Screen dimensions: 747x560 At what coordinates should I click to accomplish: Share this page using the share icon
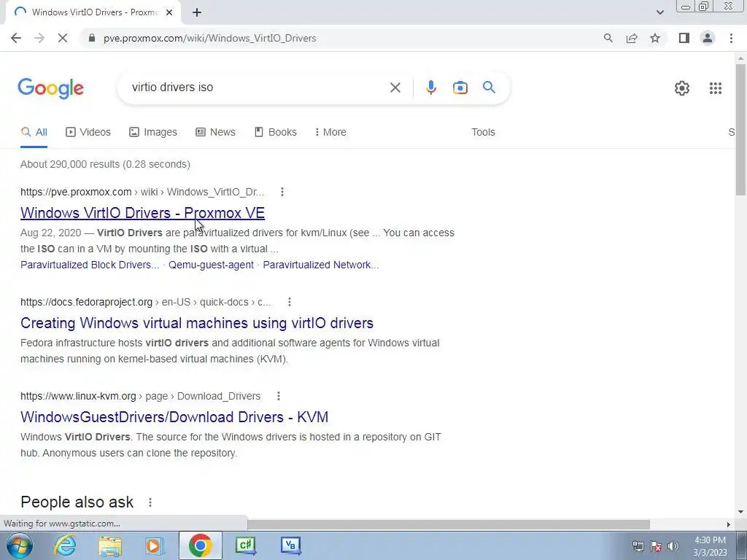[632, 38]
